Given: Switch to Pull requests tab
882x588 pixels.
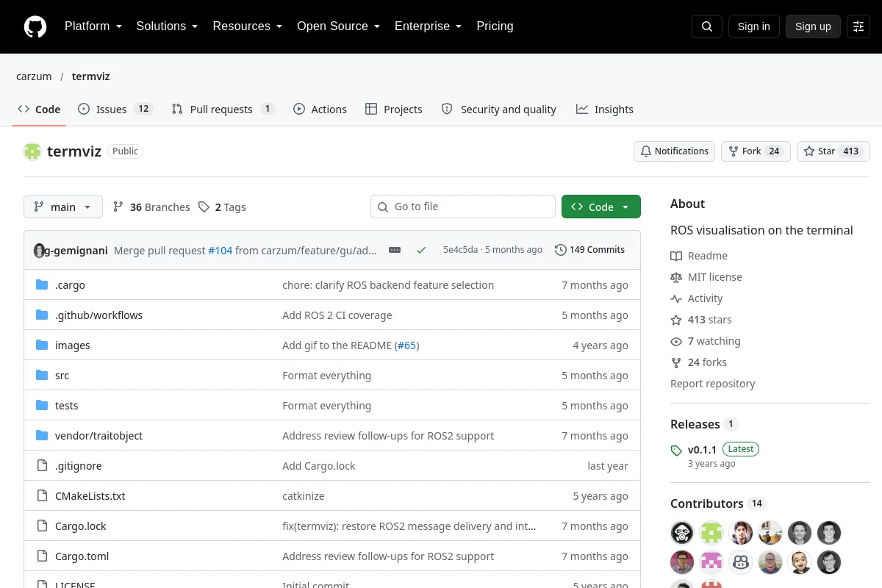Looking at the screenshot, I should (223, 110).
